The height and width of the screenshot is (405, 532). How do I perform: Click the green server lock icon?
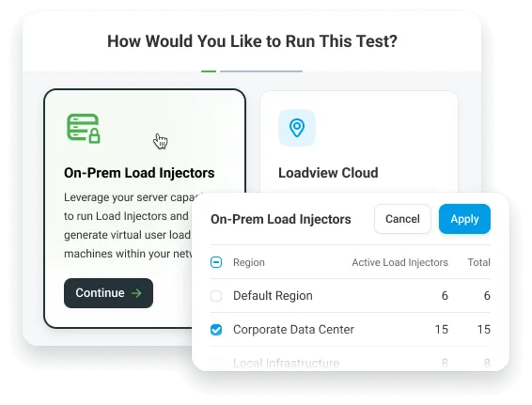[84, 129]
